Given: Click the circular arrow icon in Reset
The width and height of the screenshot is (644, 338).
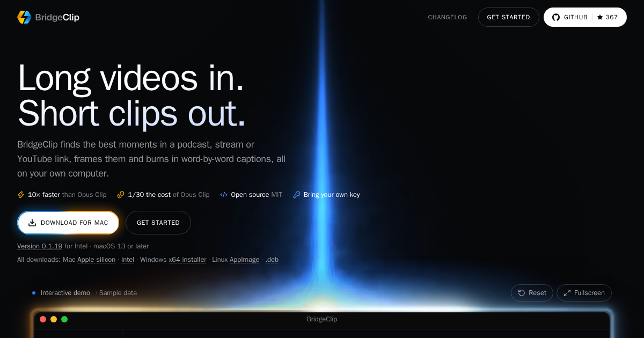Looking at the screenshot, I should pos(522,293).
